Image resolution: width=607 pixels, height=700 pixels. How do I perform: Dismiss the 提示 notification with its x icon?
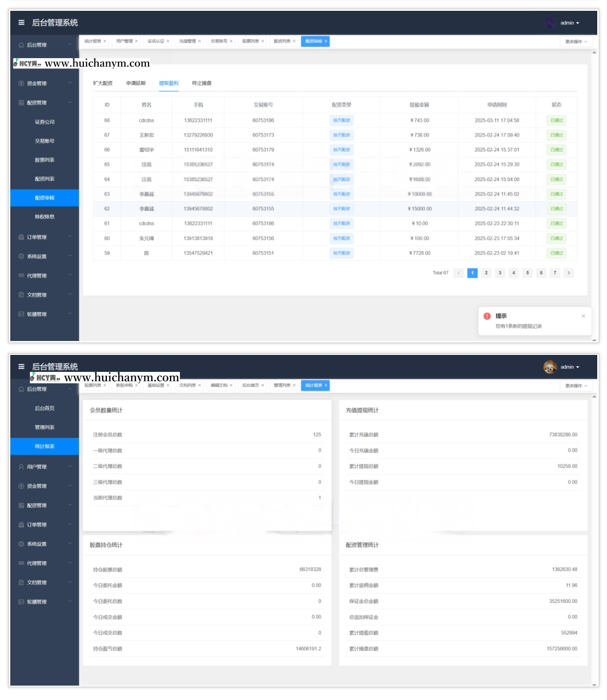point(583,316)
